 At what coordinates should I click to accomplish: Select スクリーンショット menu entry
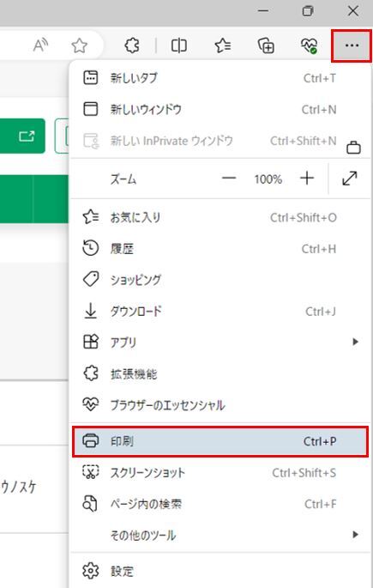(220, 473)
